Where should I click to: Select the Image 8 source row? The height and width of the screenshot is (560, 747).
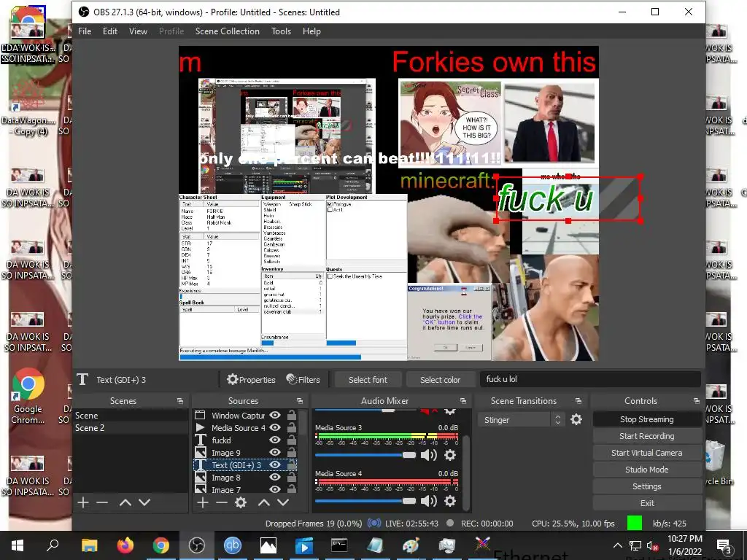click(245, 477)
